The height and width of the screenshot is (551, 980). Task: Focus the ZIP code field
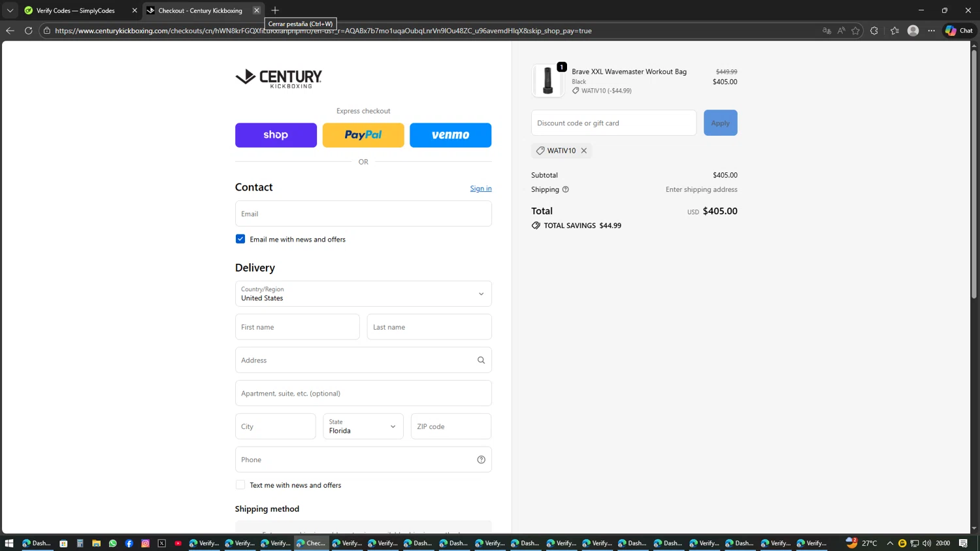tap(451, 426)
